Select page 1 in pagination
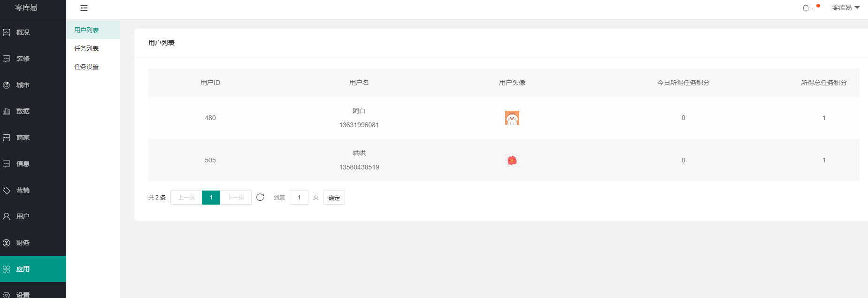This screenshot has width=868, height=298. click(x=211, y=198)
